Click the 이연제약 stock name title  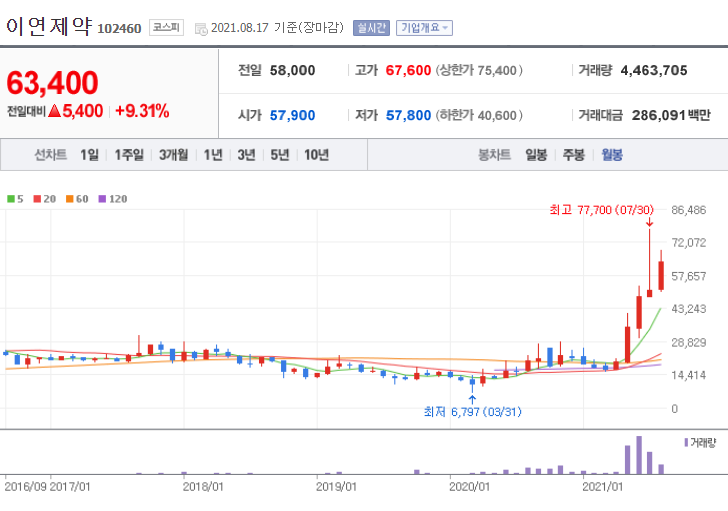tap(49, 26)
